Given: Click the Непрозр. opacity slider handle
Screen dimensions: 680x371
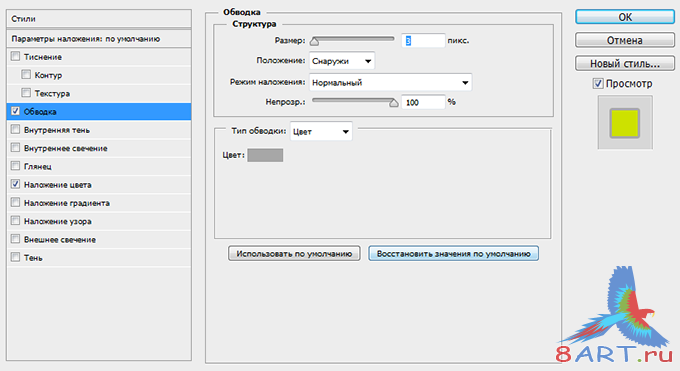Looking at the screenshot, I should [x=393, y=103].
